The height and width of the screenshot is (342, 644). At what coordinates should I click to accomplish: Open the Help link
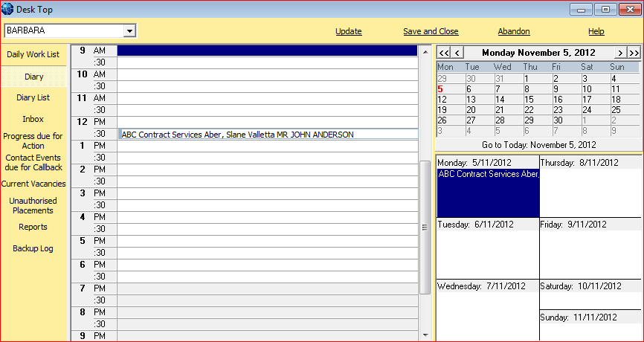pyautogui.click(x=596, y=31)
